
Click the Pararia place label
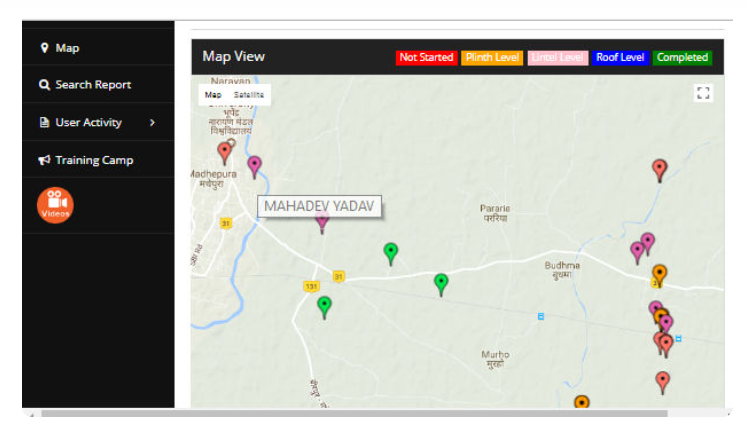point(495,213)
